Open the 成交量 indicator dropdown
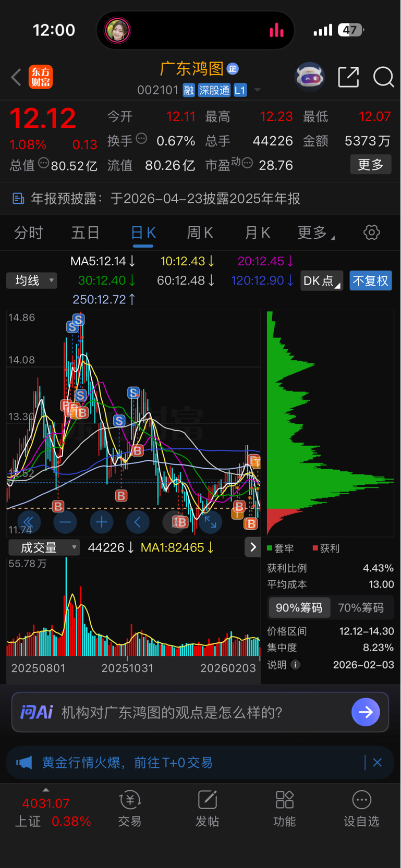 pyautogui.click(x=44, y=547)
